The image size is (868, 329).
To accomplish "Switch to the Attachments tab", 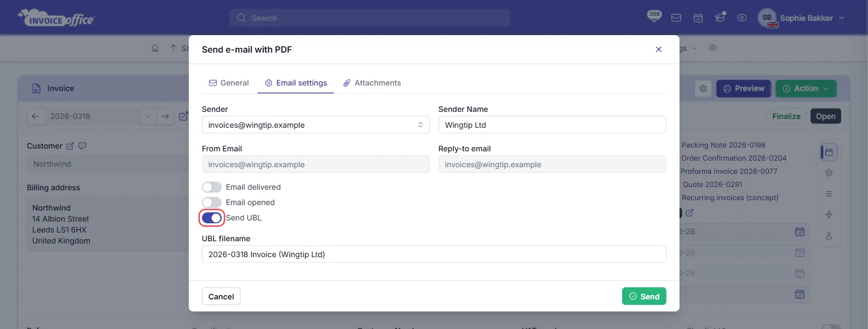I will [372, 83].
